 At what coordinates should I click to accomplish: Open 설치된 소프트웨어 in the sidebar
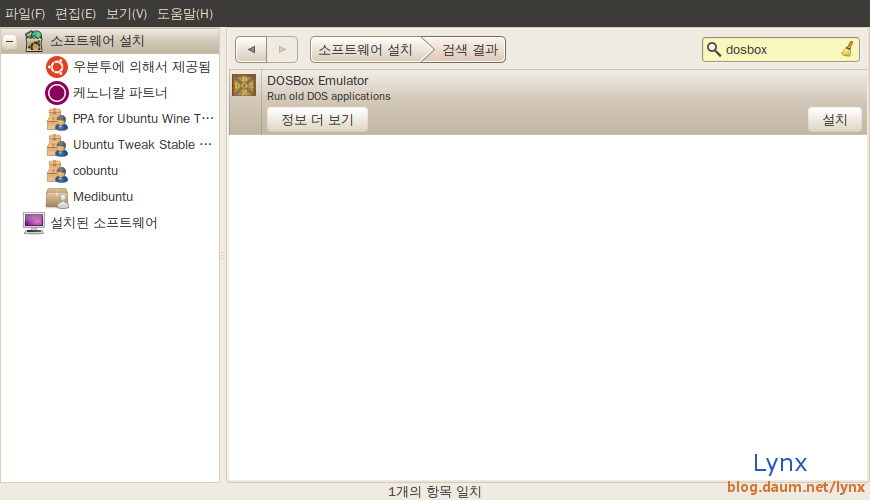(x=104, y=223)
